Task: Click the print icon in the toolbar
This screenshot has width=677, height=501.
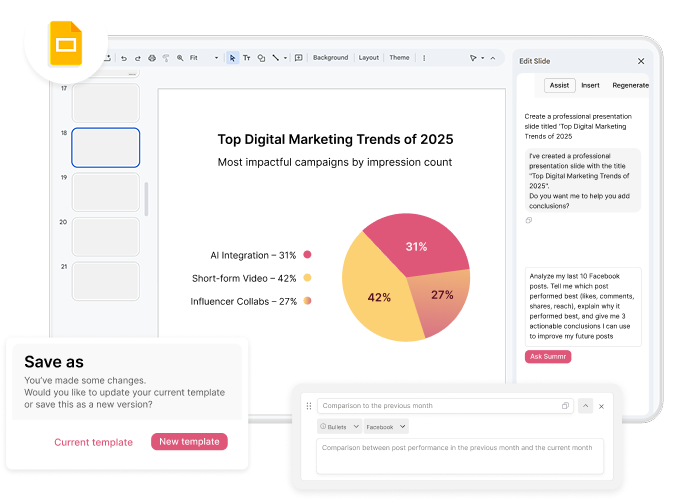Action: pos(151,58)
